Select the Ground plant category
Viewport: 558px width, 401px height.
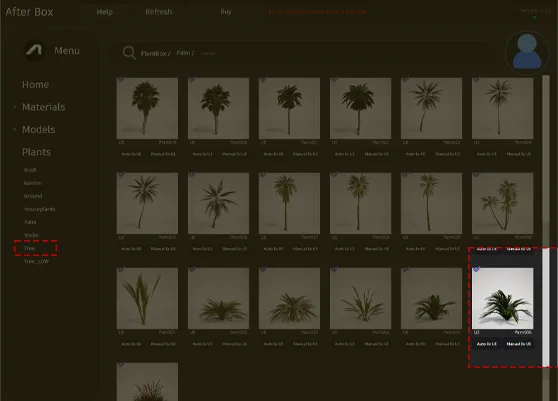point(33,196)
